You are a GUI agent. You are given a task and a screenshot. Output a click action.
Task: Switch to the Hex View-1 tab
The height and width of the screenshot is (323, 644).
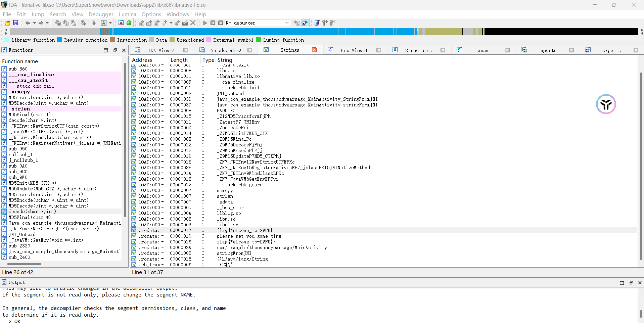tap(354, 50)
